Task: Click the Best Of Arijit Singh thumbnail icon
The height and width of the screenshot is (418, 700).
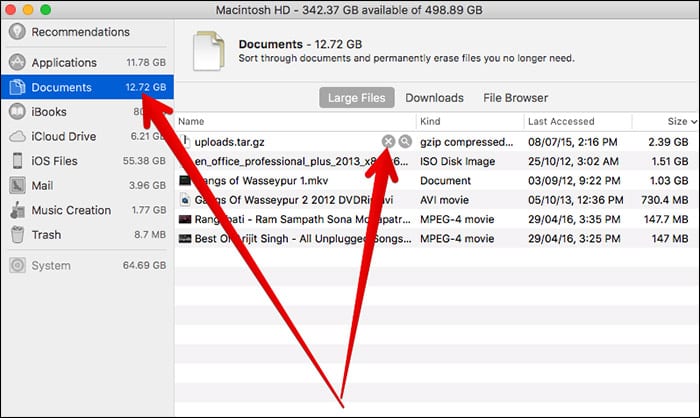Action: click(x=185, y=238)
